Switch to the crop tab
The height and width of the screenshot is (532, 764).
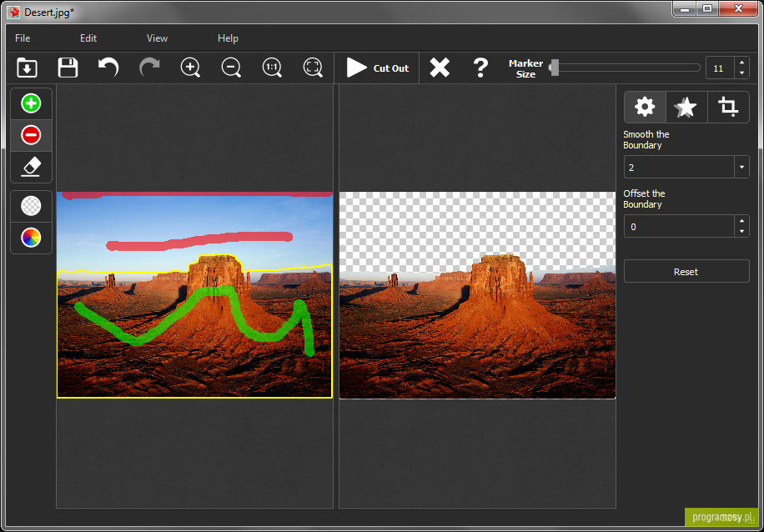coord(728,107)
